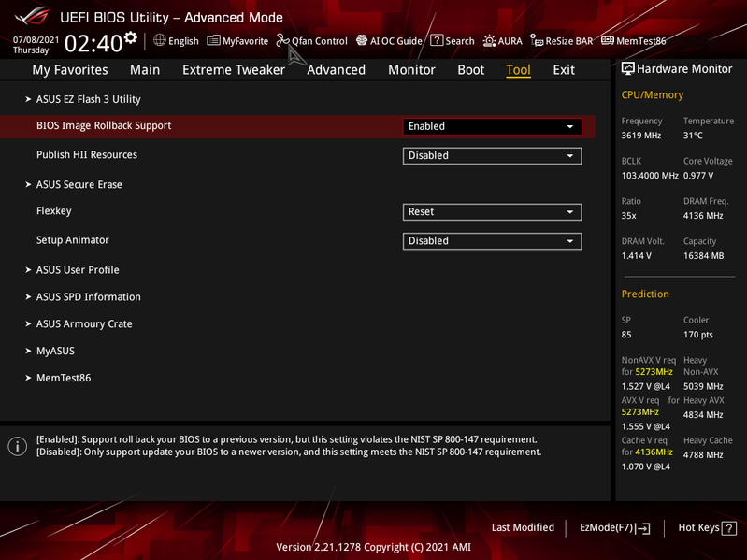
Task: Open Hot Keys help
Action: click(707, 527)
